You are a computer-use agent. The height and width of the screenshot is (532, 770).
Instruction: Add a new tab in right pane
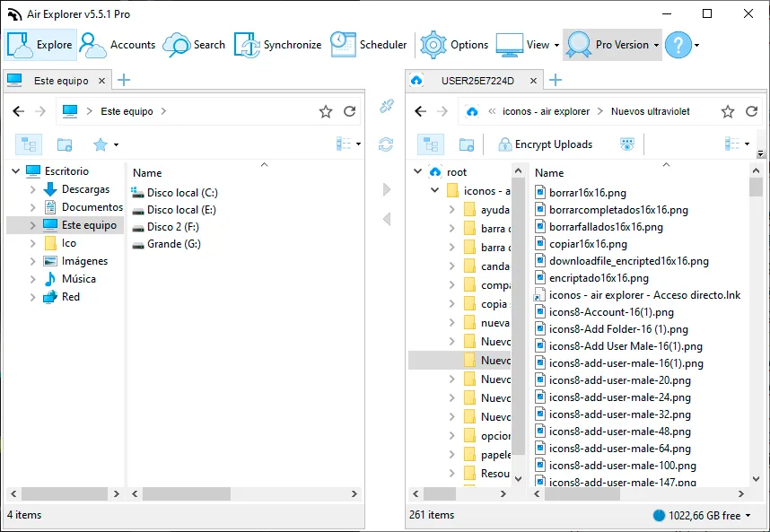click(556, 80)
